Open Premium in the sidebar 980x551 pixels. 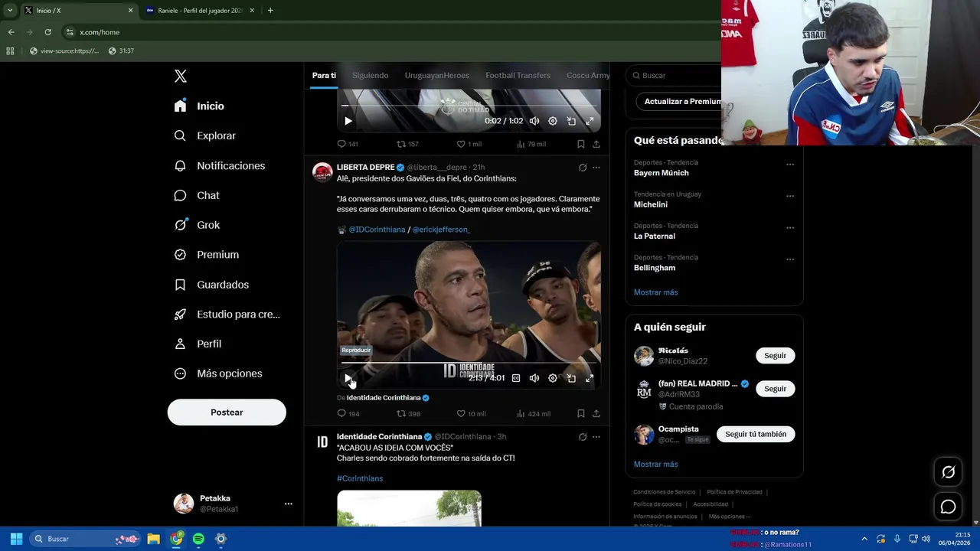pos(206,255)
